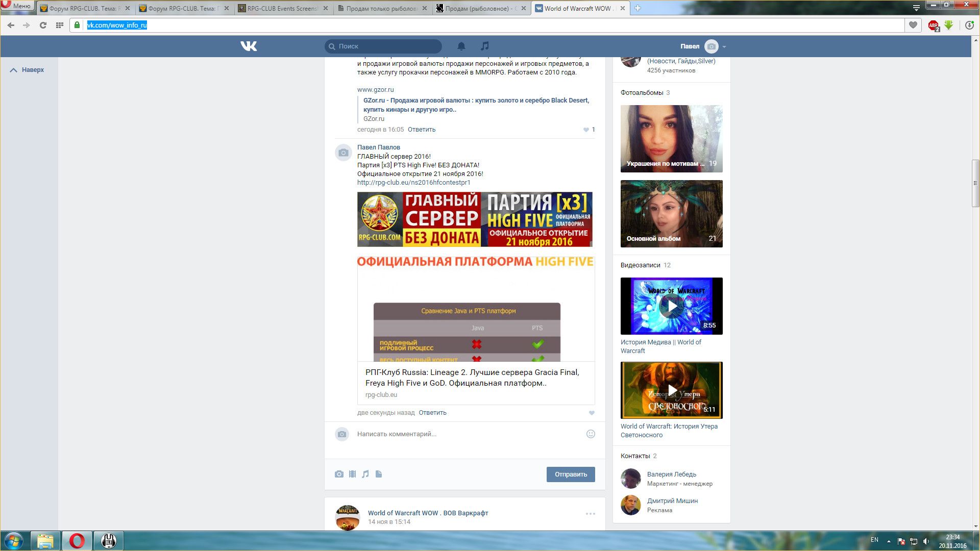Open VK notifications bell icon
980x551 pixels.
tap(461, 46)
